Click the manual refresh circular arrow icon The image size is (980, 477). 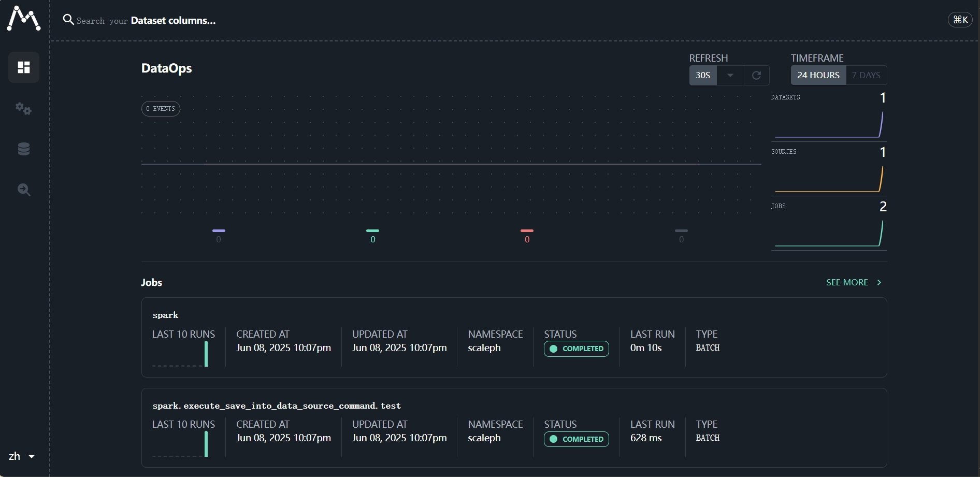click(756, 75)
